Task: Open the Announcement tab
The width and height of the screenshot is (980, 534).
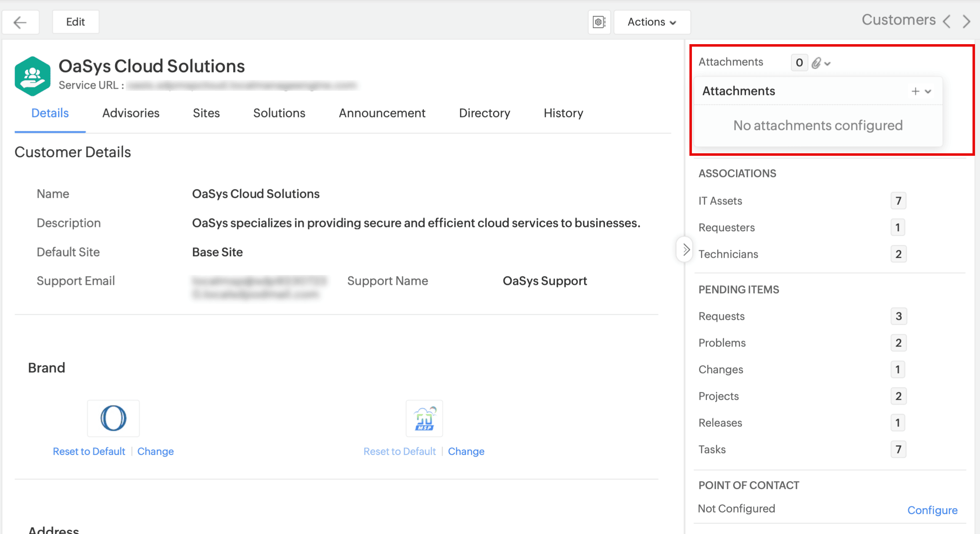Action: click(382, 113)
